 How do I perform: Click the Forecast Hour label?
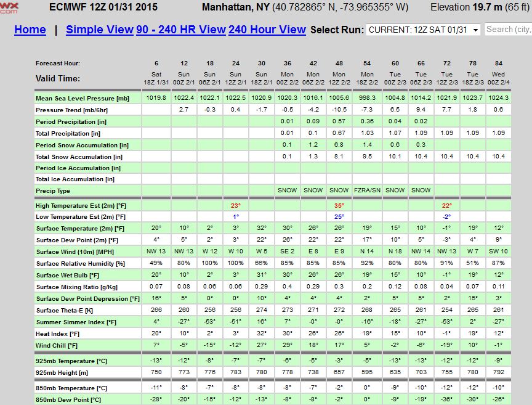coord(58,63)
